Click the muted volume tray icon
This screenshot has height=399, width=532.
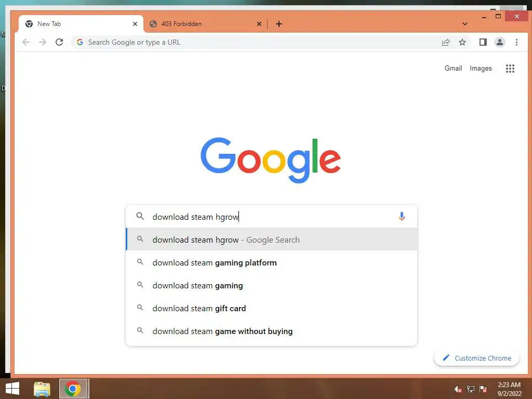458,389
